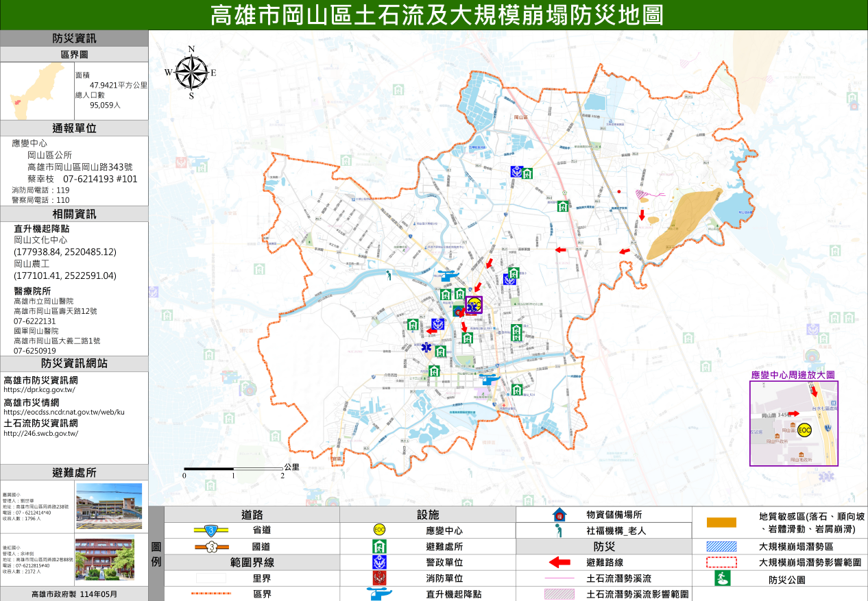This screenshot has width=868, height=601.
Task: Click the compass rose on the map
Action: tap(191, 73)
